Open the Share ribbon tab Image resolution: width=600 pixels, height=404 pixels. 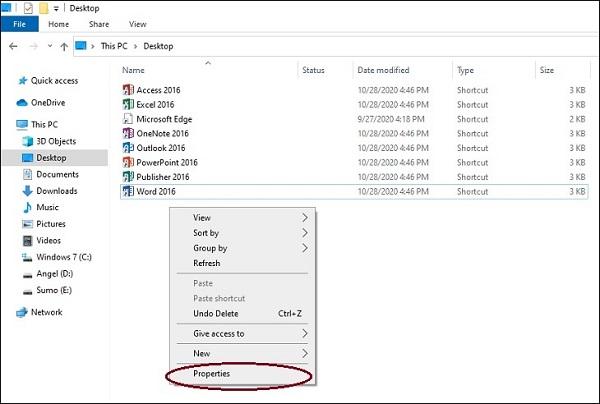point(99,24)
